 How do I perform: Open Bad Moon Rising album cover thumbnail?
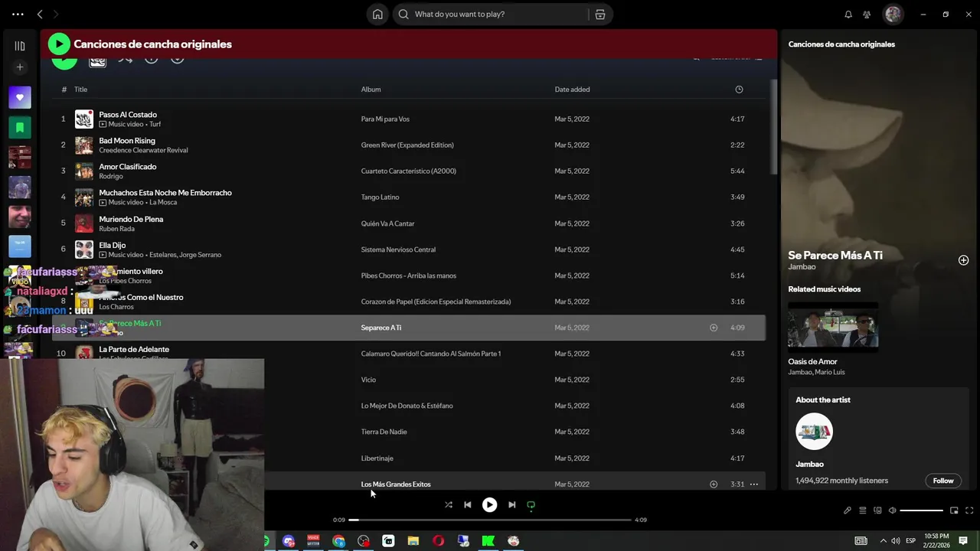tap(84, 145)
